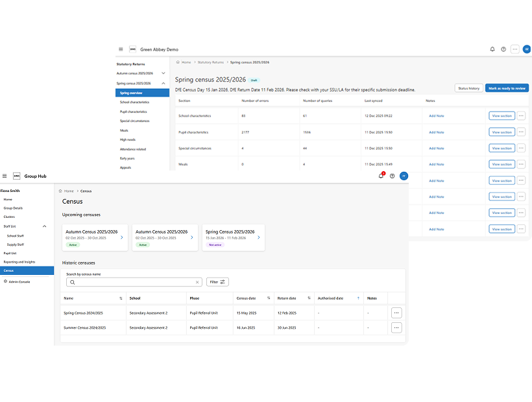Collapse Spring census 2025/2026 sidebar section
532x402 pixels.
coord(163,84)
